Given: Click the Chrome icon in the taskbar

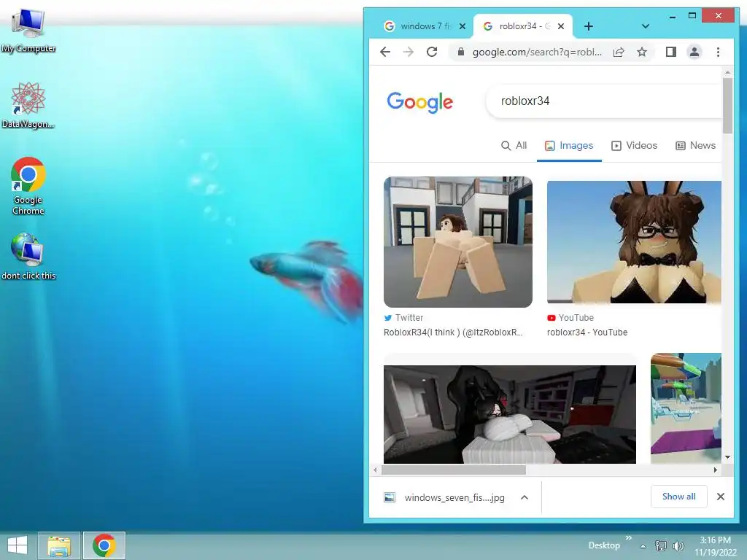Looking at the screenshot, I should (104, 545).
